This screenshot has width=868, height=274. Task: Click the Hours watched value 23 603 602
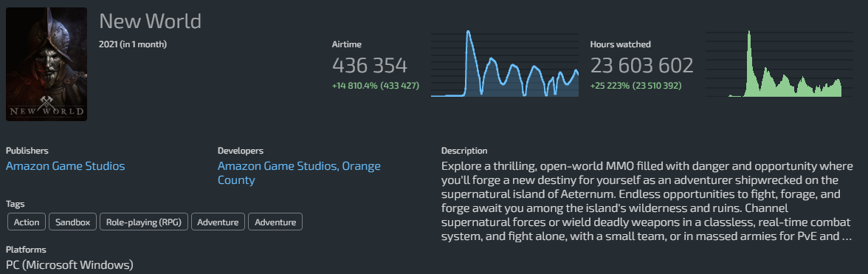coord(641,65)
